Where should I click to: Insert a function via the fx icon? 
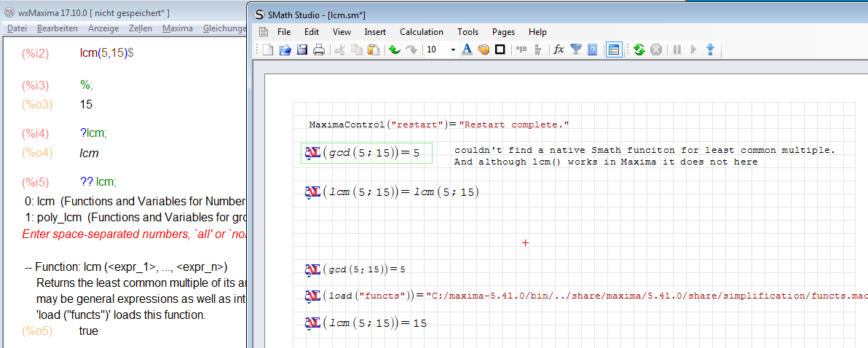point(559,50)
